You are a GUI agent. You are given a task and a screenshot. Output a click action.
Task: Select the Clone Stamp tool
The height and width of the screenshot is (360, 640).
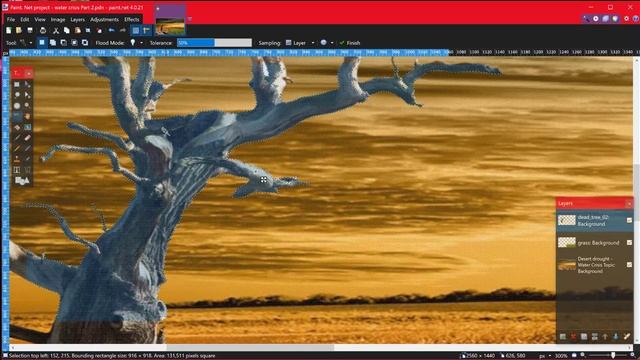[17, 159]
